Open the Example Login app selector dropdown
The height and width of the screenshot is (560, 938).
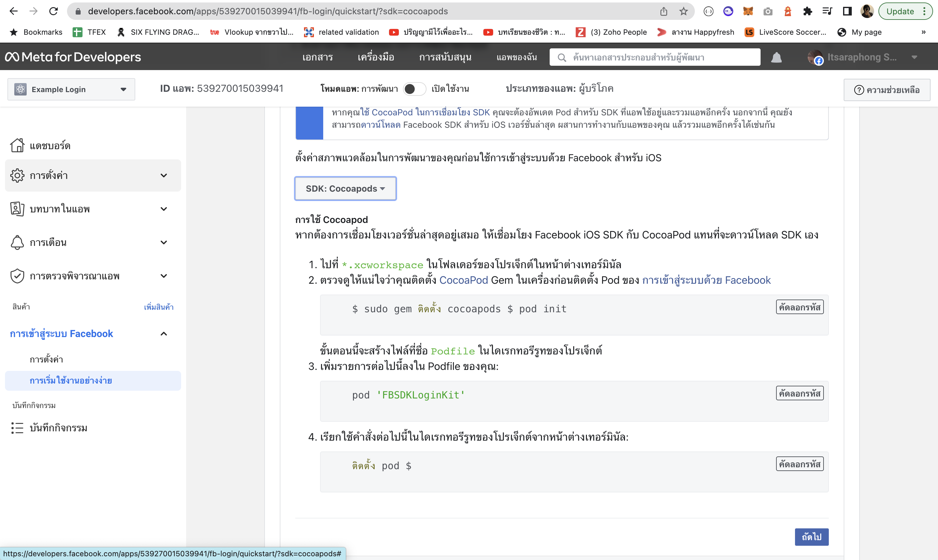pos(71,89)
